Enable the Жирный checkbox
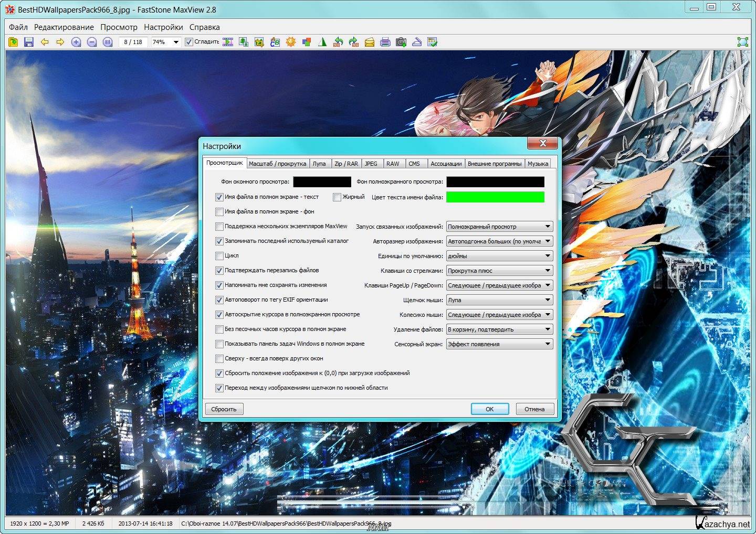Image resolution: width=756 pixels, height=534 pixels. point(337,197)
